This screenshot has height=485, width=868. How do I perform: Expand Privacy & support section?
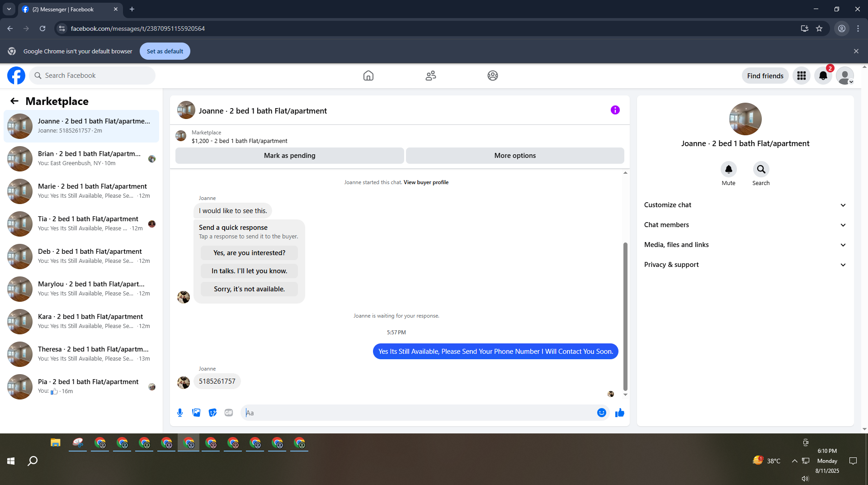(745, 265)
